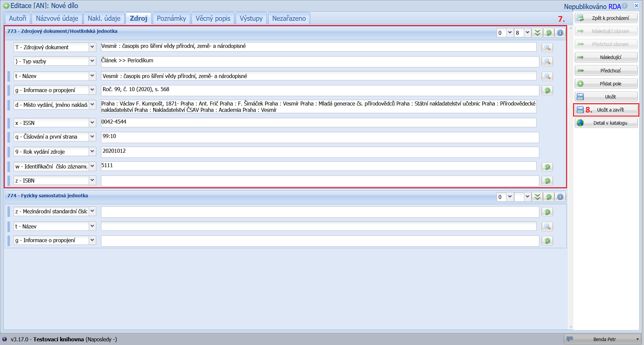The image size is (644, 345).
Task: Switch to the Autoři tab
Action: pos(17,18)
